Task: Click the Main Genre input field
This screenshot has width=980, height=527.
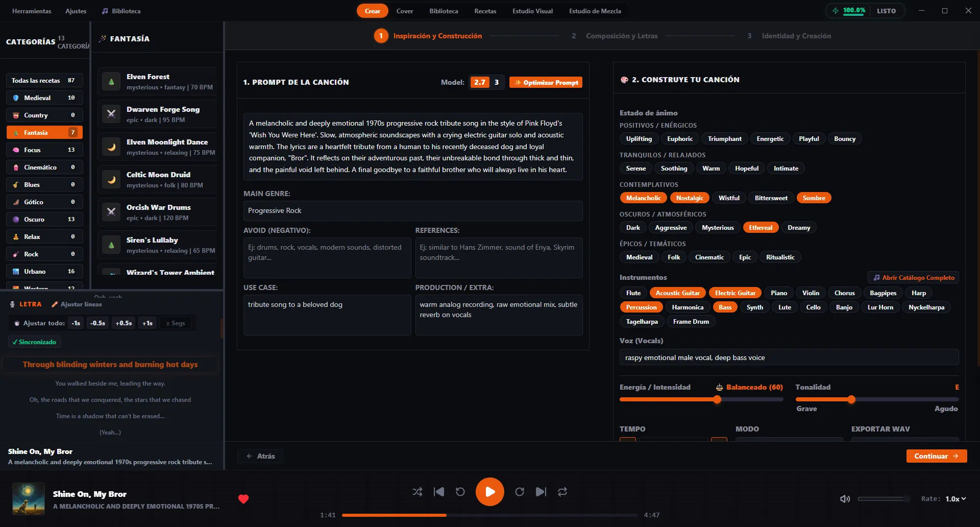Action: pos(413,211)
